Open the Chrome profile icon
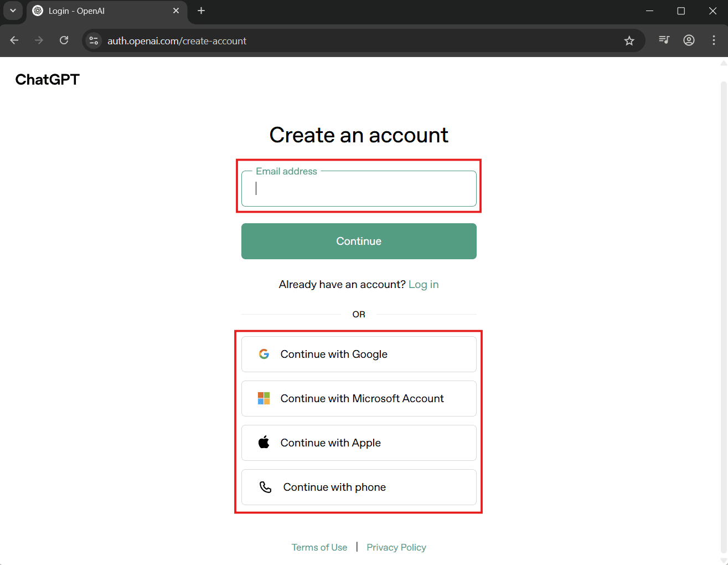Image resolution: width=728 pixels, height=565 pixels. pos(689,40)
